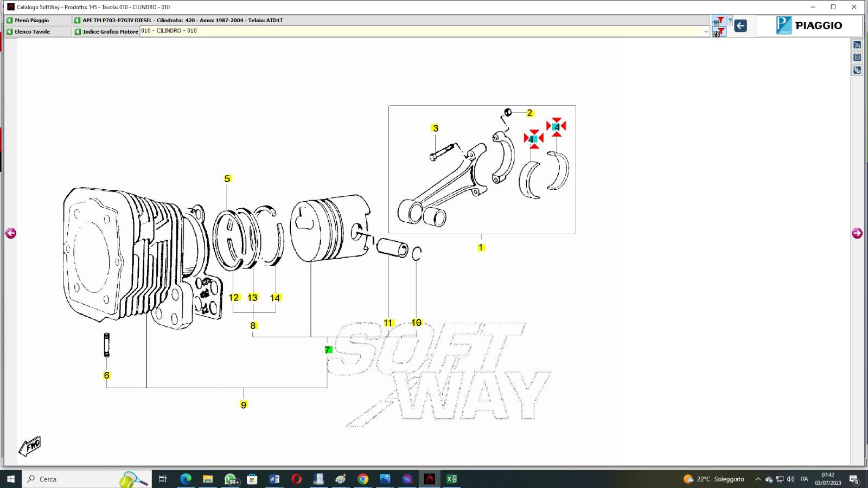
Task: Open the blue question mark help
Action: [730, 21]
